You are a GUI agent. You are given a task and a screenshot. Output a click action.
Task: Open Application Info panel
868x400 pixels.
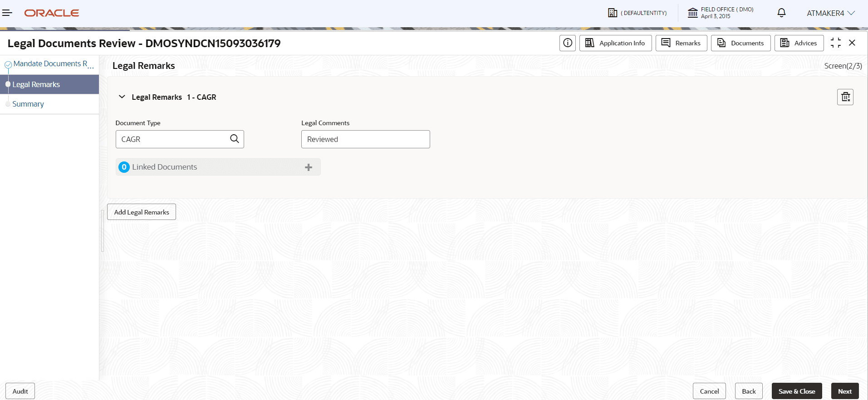[x=616, y=43]
